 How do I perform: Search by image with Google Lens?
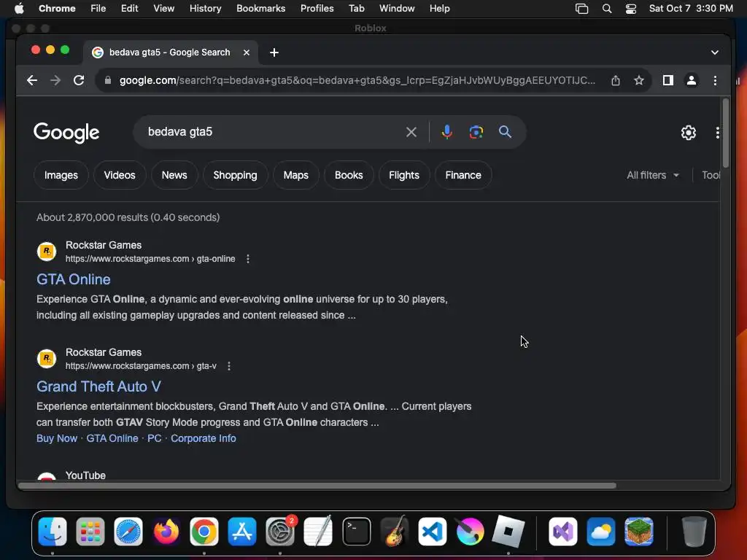(x=476, y=132)
